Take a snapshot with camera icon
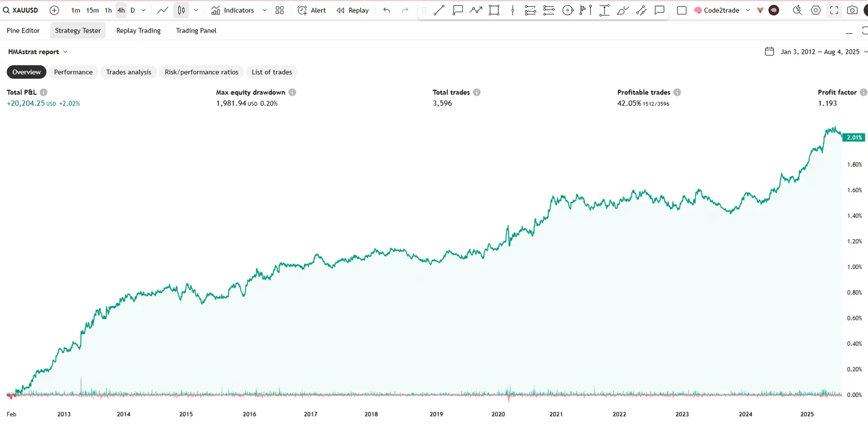Image resolution: width=868 pixels, height=425 pixels. click(x=852, y=10)
